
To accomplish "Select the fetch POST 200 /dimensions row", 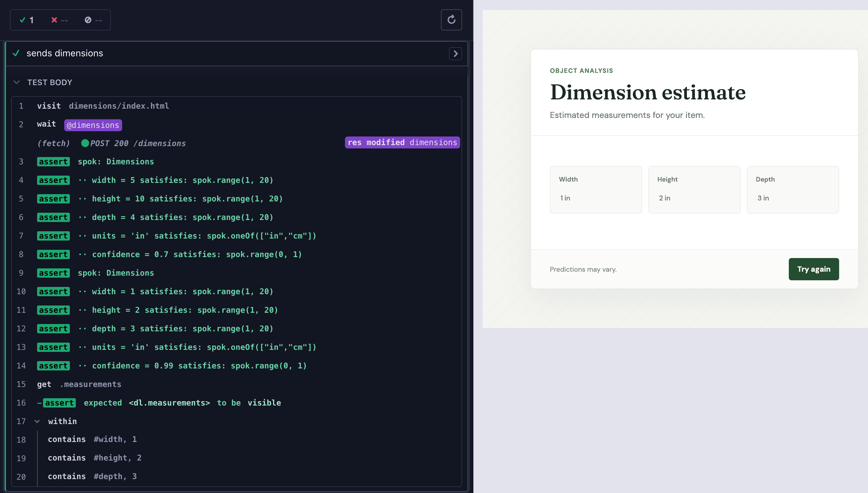I will pos(236,143).
